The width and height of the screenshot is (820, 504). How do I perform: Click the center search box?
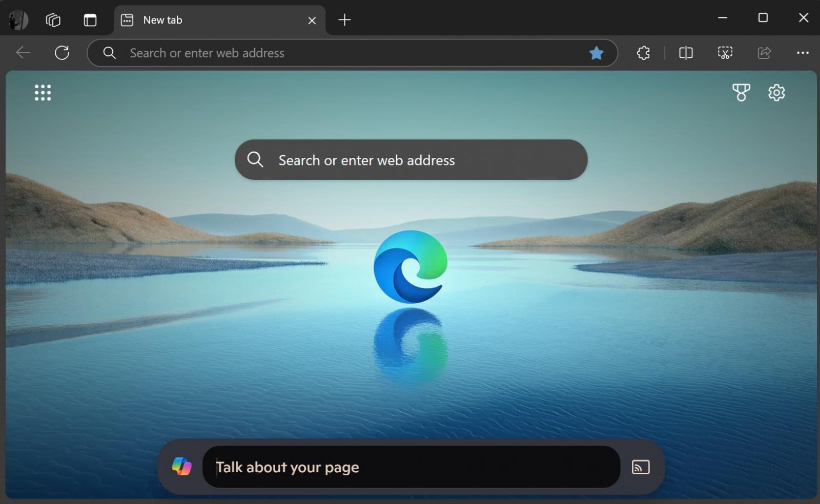tap(410, 160)
